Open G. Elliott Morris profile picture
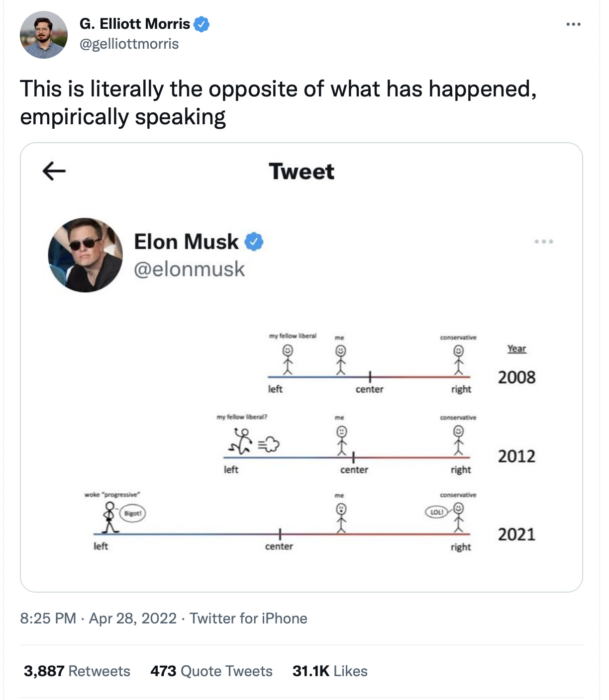The width and height of the screenshot is (609, 700). click(x=43, y=35)
